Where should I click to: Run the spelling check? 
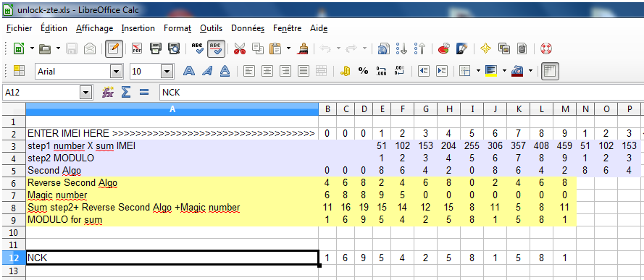pos(198,48)
